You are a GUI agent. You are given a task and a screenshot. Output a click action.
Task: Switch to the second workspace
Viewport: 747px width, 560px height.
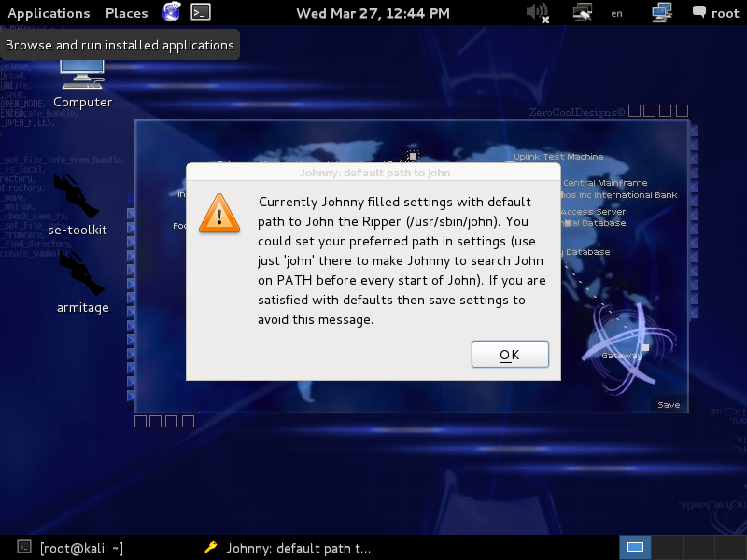[x=667, y=547]
